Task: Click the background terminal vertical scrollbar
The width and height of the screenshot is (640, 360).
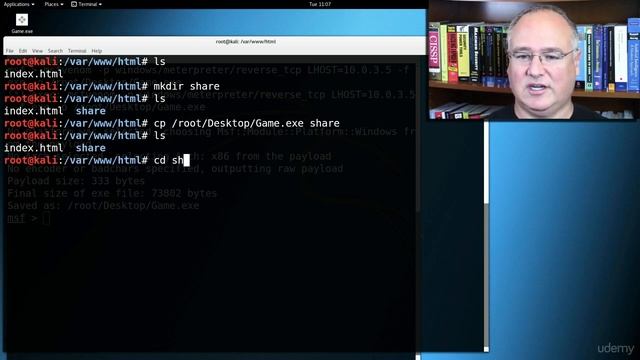Action: click(486, 236)
